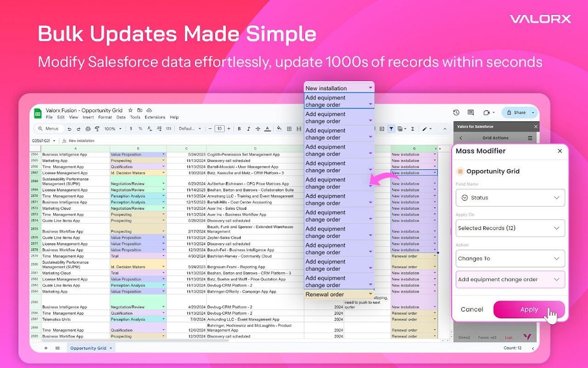The width and height of the screenshot is (588, 368).
Task: Open the Edit menu
Action: [x=61, y=117]
